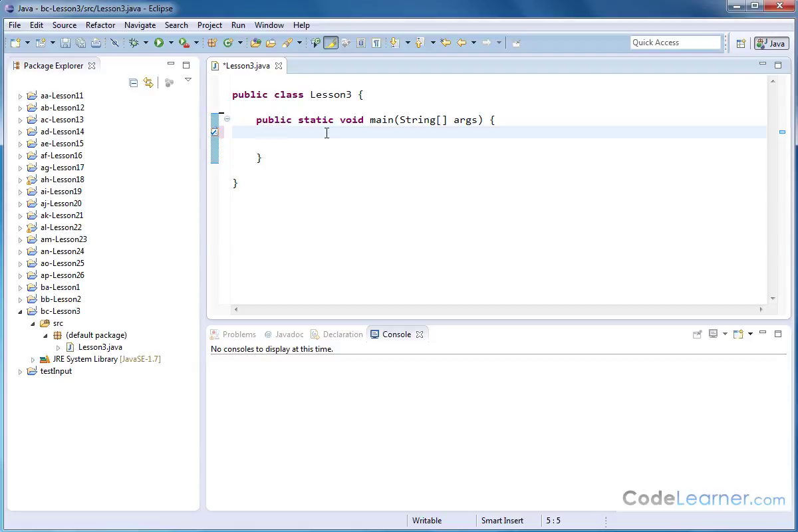This screenshot has width=798, height=532.
Task: Click the New Java Package icon
Action: click(212, 43)
